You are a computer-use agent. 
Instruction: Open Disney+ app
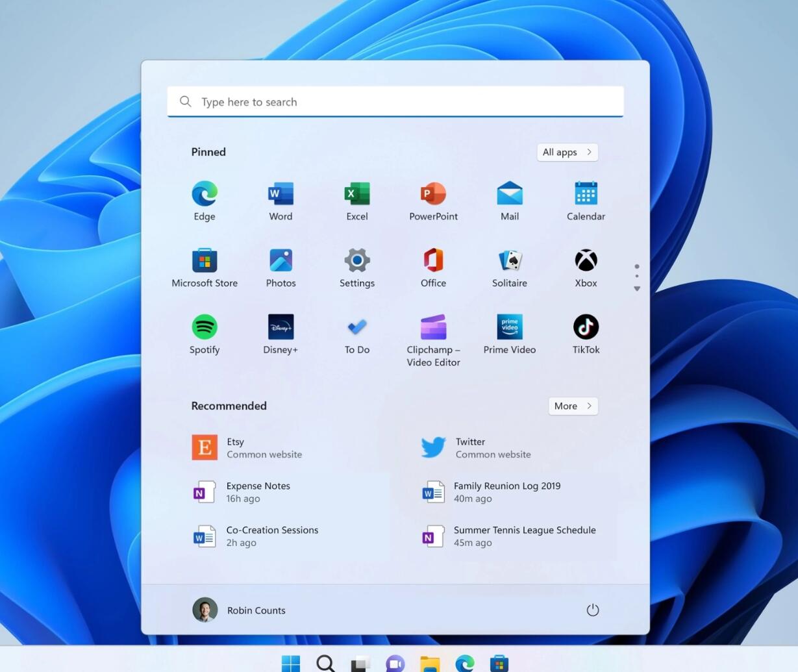pyautogui.click(x=281, y=335)
